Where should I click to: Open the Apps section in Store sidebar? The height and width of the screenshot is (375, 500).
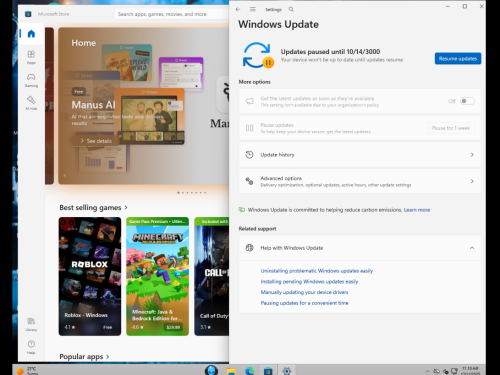click(31, 57)
